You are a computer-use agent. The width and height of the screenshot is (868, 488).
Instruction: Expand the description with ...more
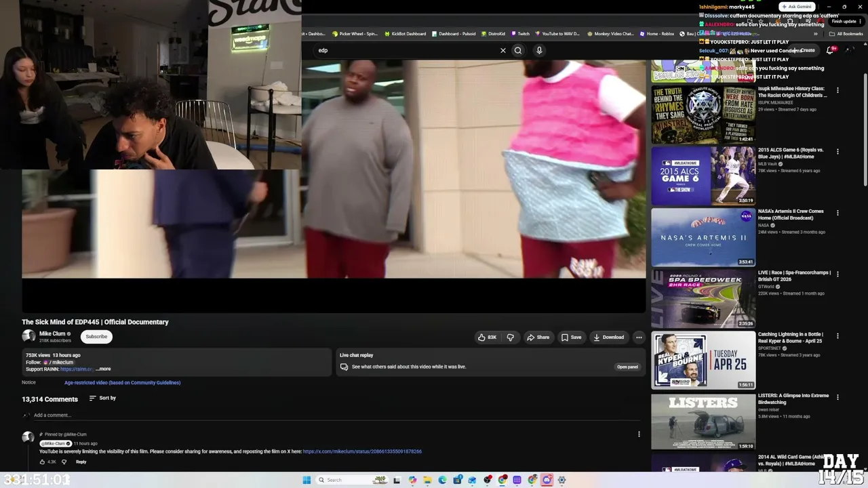pos(103,369)
